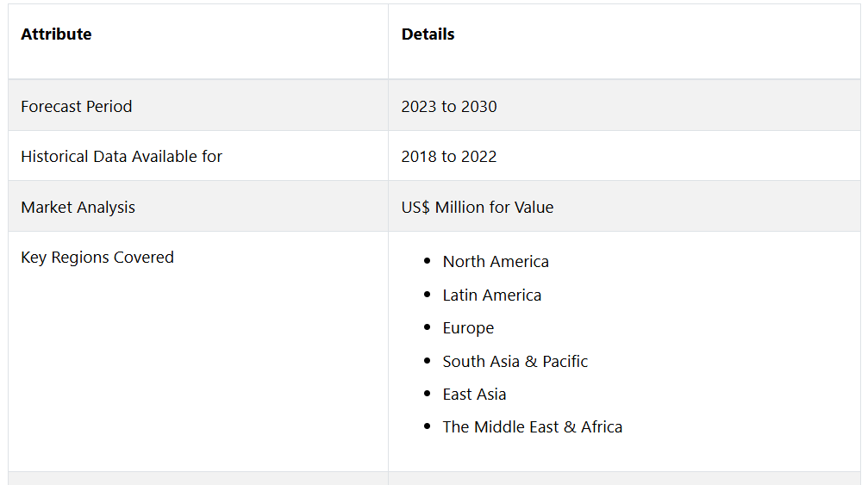This screenshot has width=868, height=485.
Task: Click East Asia list item
Action: click(474, 395)
